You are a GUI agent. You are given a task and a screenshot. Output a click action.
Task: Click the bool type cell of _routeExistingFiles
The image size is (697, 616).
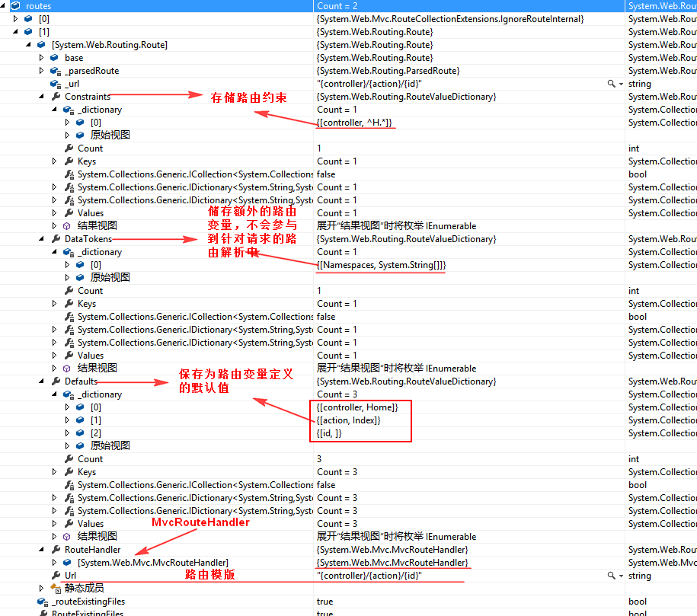[x=638, y=601]
